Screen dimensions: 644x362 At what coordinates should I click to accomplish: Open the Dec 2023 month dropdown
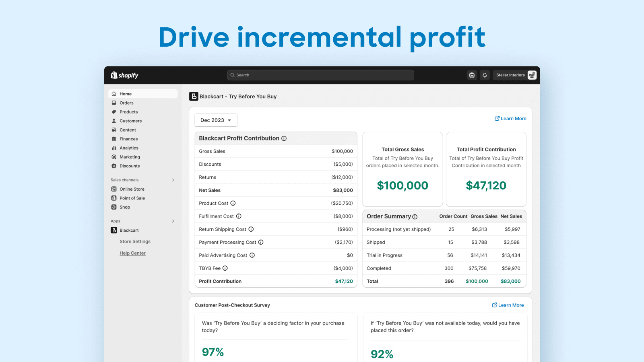pos(216,120)
